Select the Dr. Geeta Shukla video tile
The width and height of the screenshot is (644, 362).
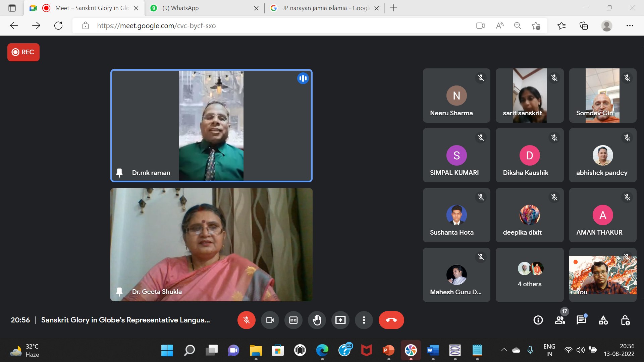(211, 244)
